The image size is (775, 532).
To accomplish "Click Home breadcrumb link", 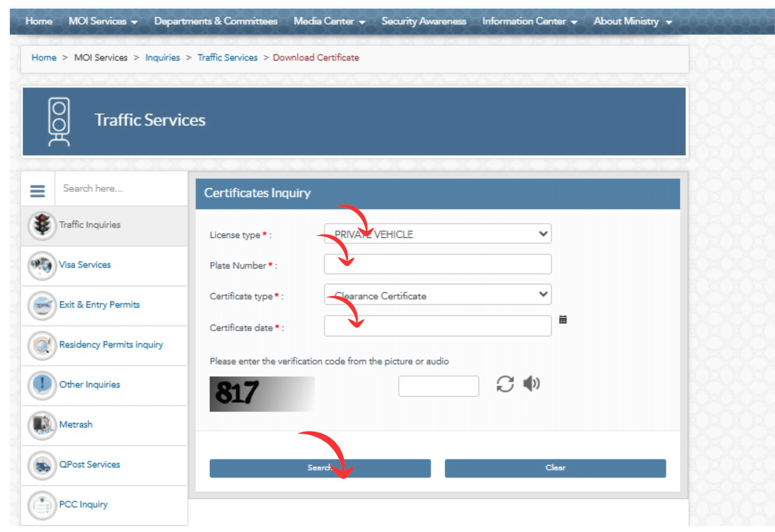I will click(44, 58).
